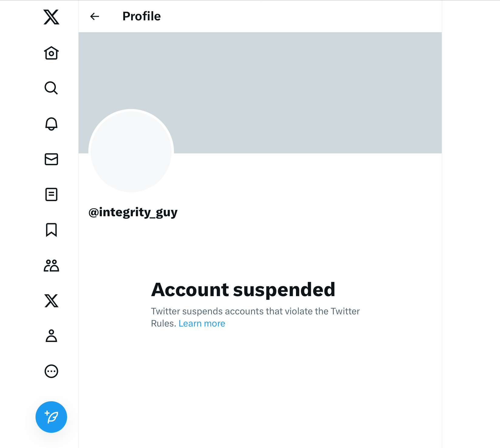Go to the Home feed
This screenshot has width=500, height=448.
[51, 53]
